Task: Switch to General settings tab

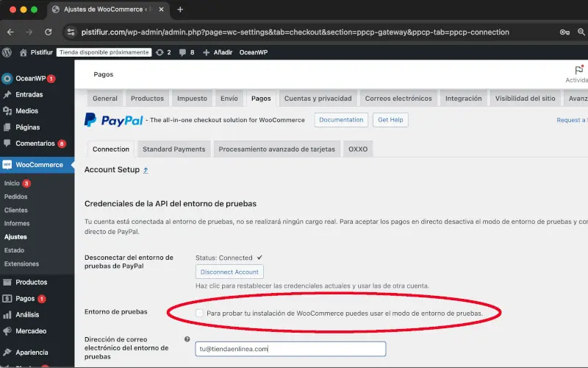Action: coord(105,99)
